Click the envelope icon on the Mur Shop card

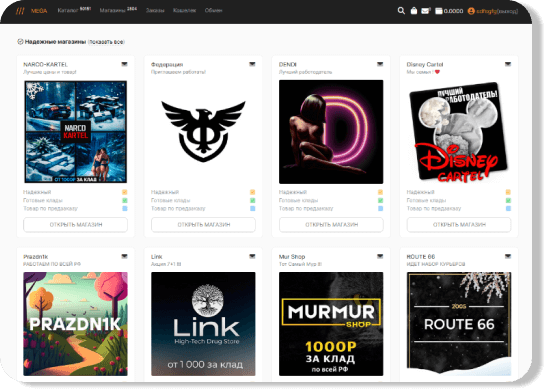(380, 256)
